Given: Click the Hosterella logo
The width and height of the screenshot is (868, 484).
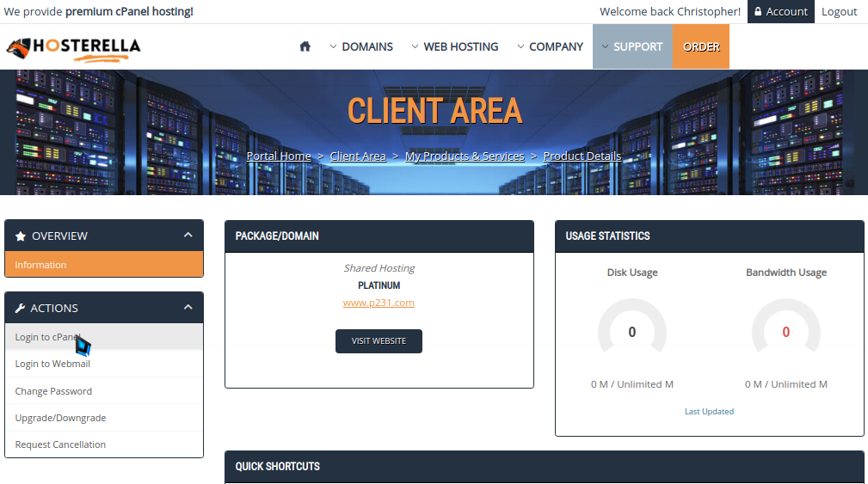Looking at the screenshot, I should (x=74, y=48).
